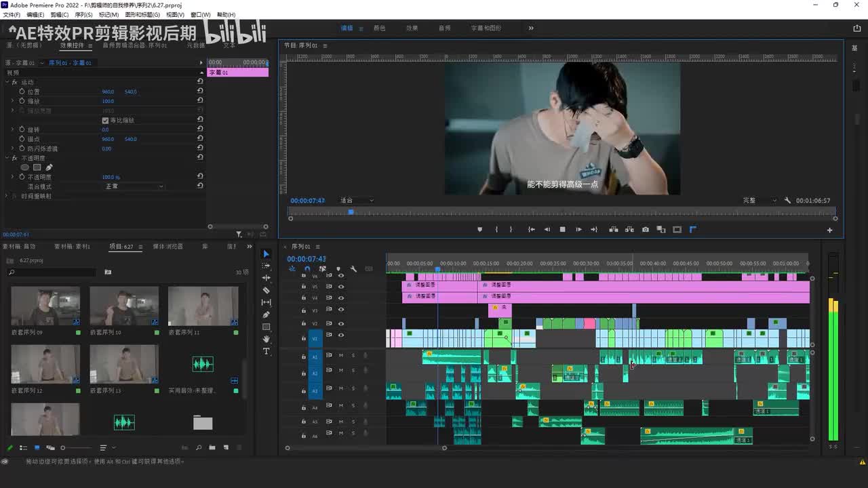868x488 pixels.
Task: Toggle the 等比缩放 checkbox
Action: (x=105, y=121)
